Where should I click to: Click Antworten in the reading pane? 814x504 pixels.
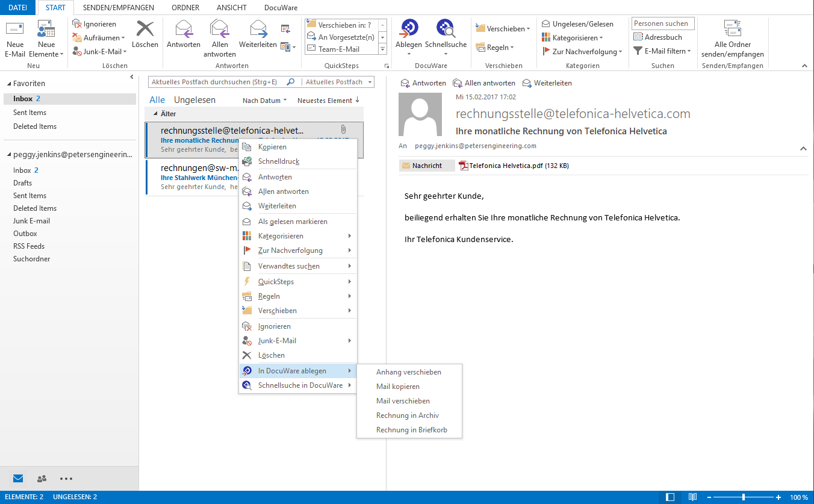[x=423, y=82]
